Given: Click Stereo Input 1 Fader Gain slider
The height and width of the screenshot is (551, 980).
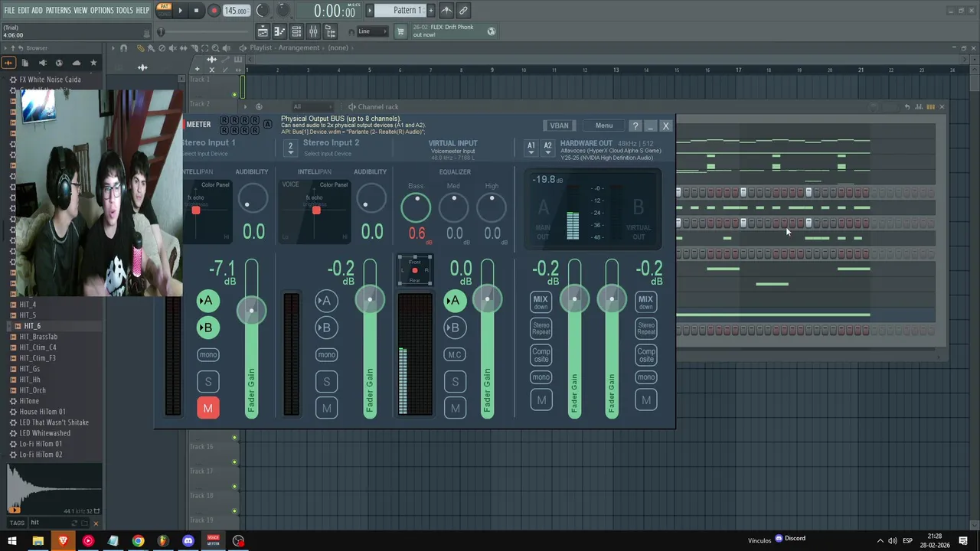Looking at the screenshot, I should point(251,340).
